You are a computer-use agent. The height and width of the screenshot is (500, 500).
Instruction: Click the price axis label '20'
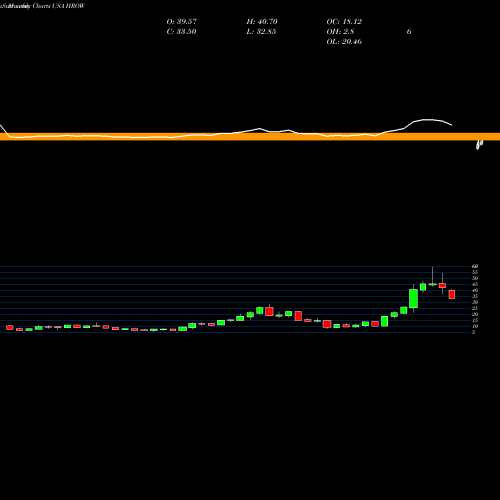coord(475,314)
